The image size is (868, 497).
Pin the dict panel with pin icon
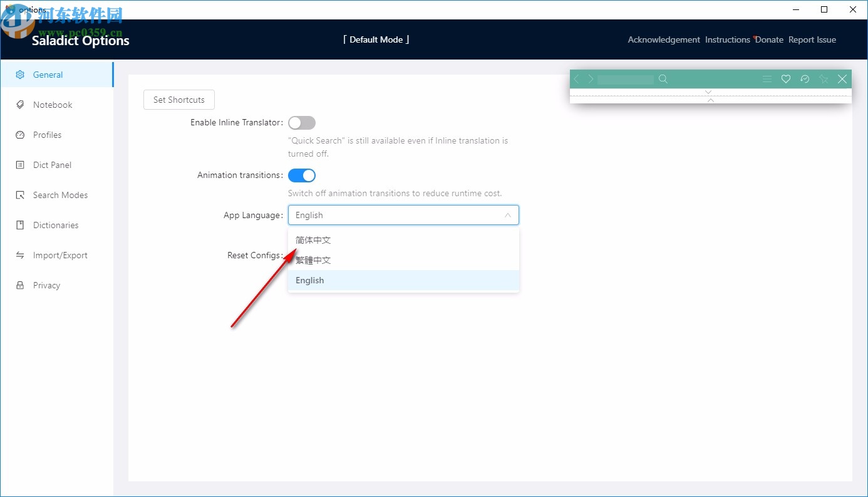tap(824, 79)
